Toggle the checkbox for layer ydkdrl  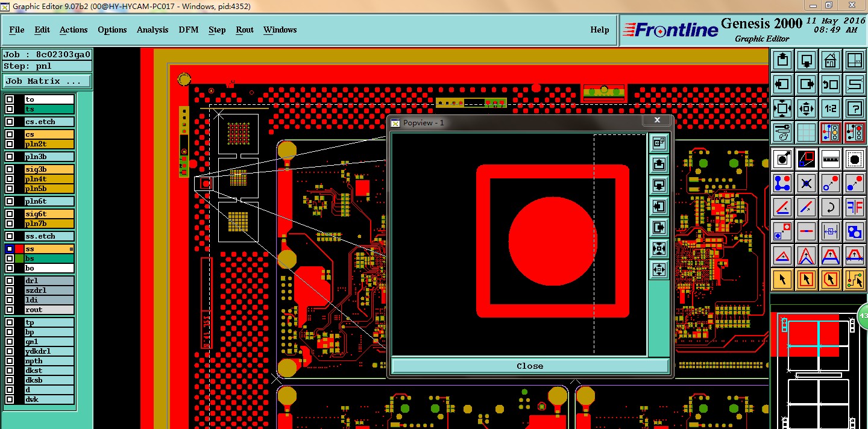pos(10,351)
